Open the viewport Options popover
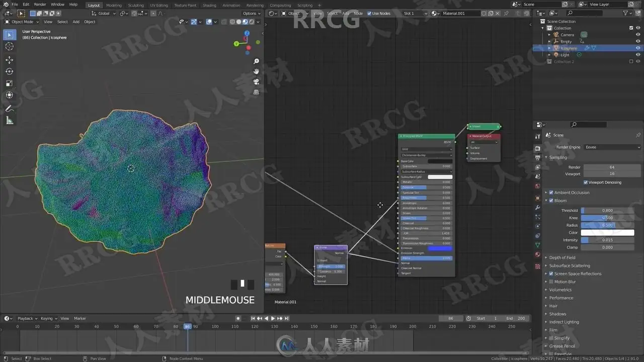This screenshot has height=362, width=644. point(251,14)
